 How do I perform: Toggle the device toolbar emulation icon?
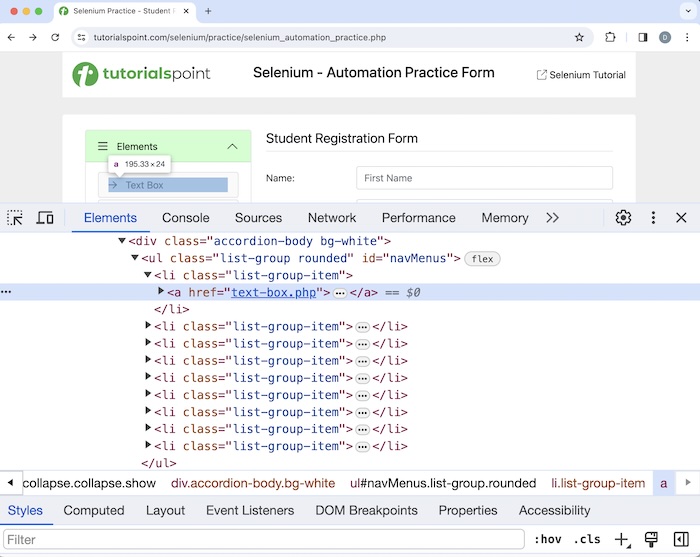click(45, 218)
